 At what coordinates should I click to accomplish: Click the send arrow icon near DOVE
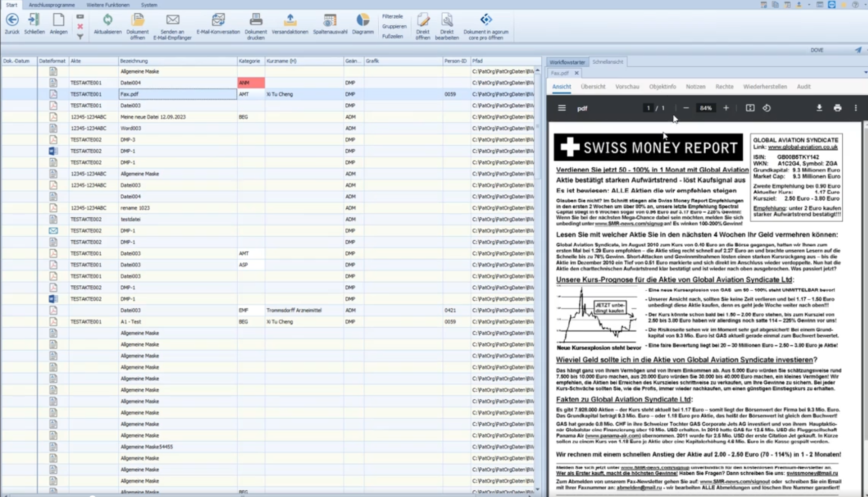[858, 50]
